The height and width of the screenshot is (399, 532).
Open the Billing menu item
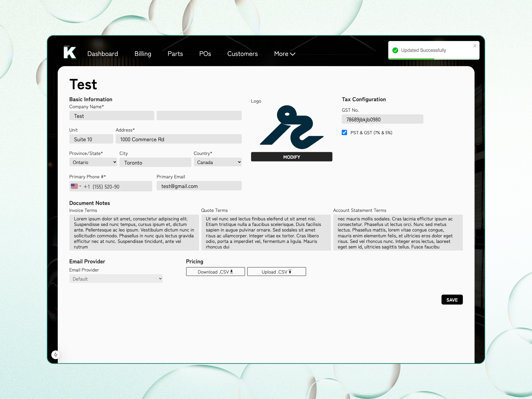[x=143, y=54]
